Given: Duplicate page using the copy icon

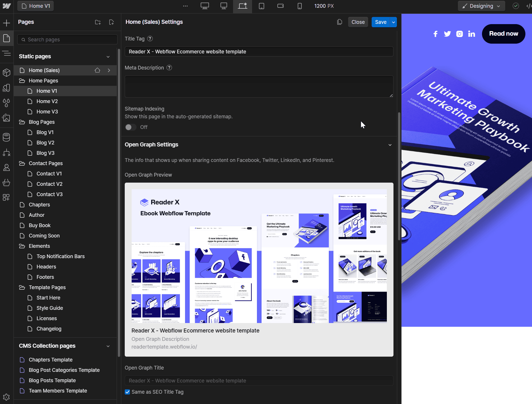Looking at the screenshot, I should [340, 22].
